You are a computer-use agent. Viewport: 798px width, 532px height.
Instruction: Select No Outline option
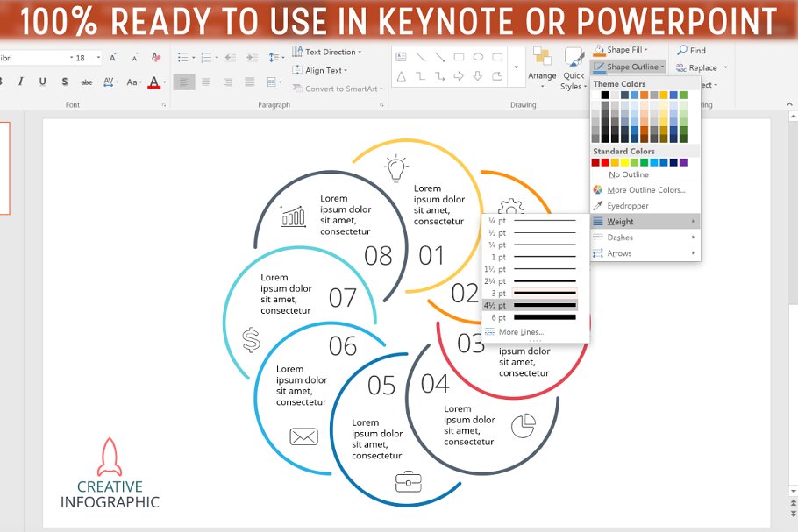point(629,174)
